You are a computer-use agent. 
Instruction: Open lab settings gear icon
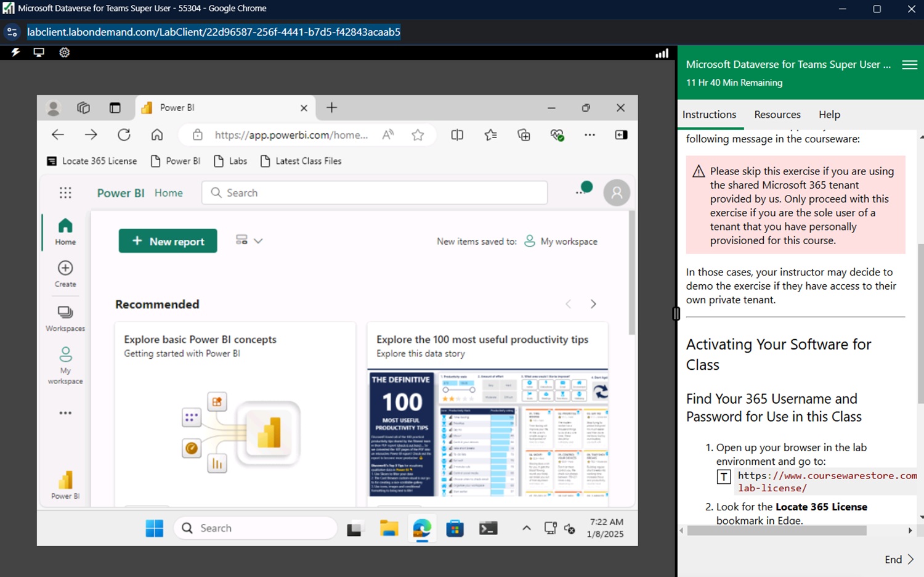[x=64, y=52]
